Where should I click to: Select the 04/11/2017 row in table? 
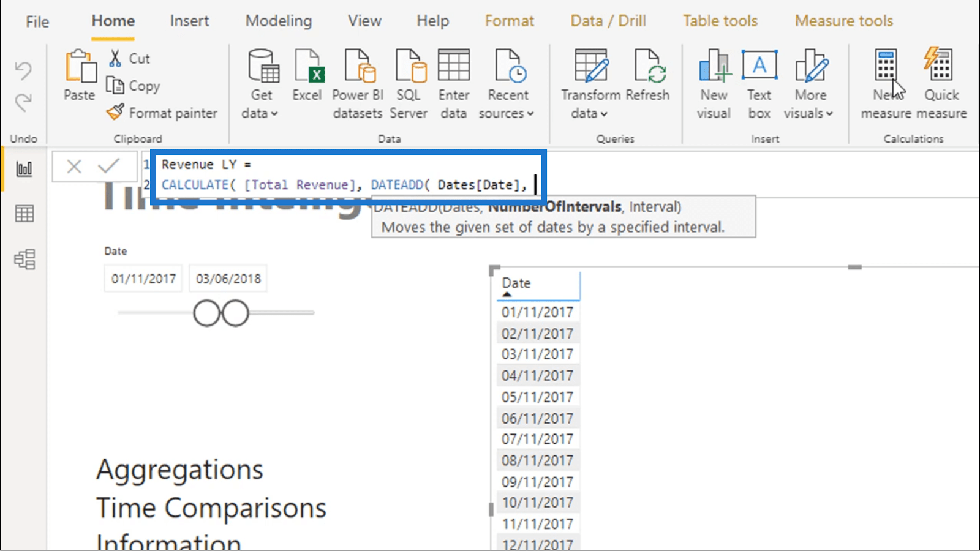tap(537, 376)
